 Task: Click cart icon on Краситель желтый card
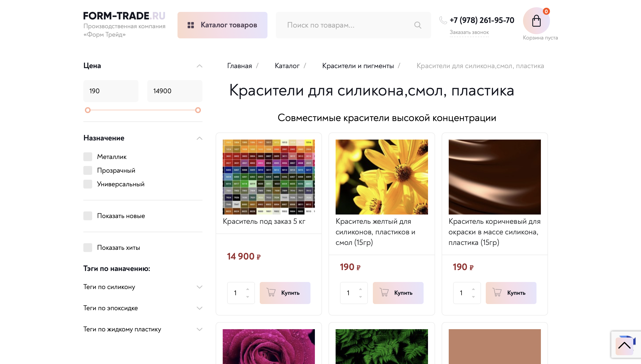click(x=384, y=293)
